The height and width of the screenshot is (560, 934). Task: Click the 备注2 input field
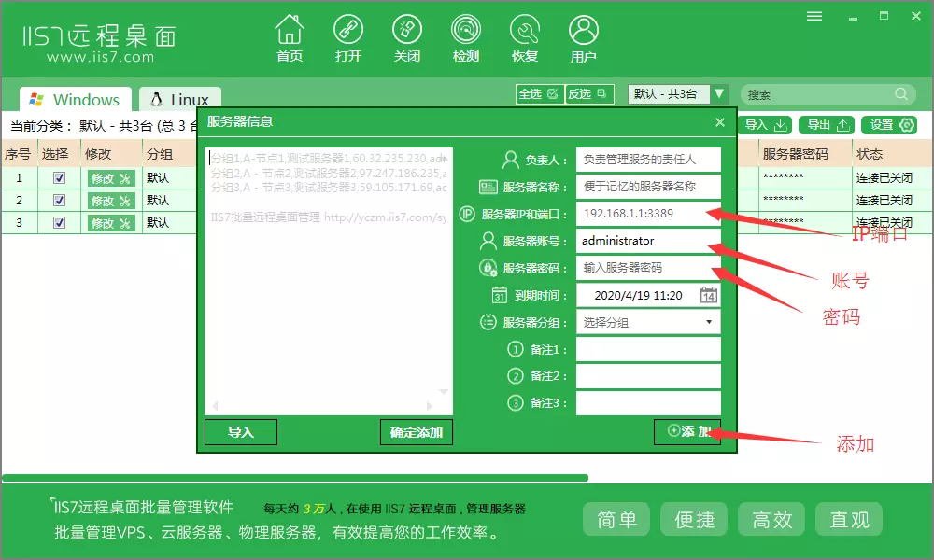(x=648, y=376)
